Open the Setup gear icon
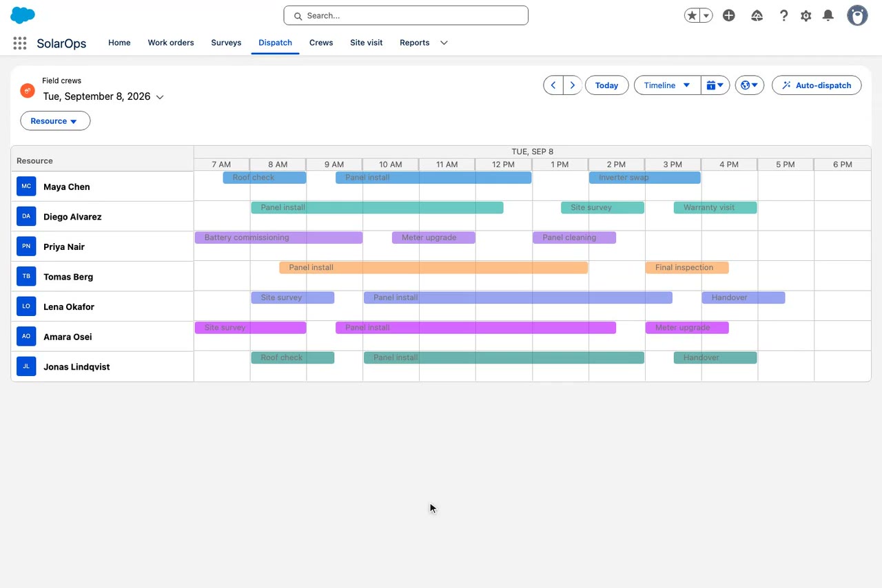The image size is (882, 588). (806, 15)
